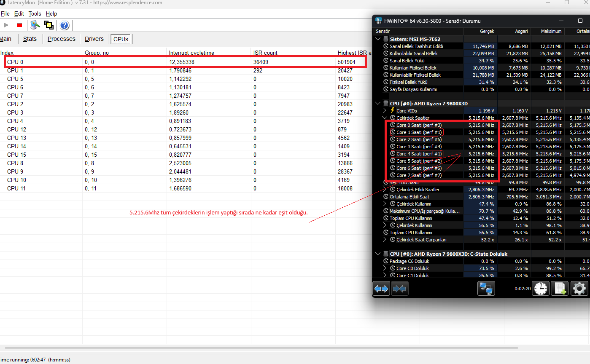Switch to the Main tab
The width and height of the screenshot is (590, 364).
tap(5, 39)
